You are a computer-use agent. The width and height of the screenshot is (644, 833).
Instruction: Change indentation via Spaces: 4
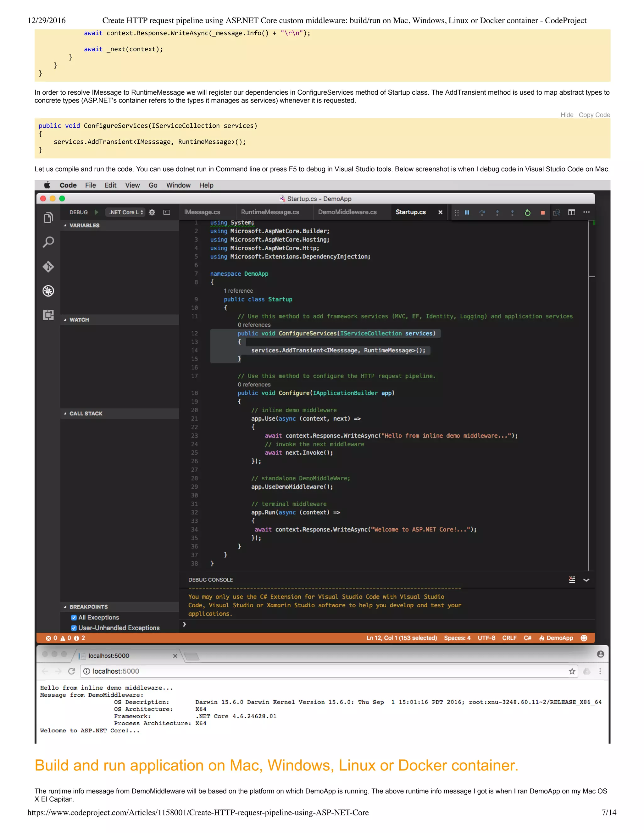457,638
